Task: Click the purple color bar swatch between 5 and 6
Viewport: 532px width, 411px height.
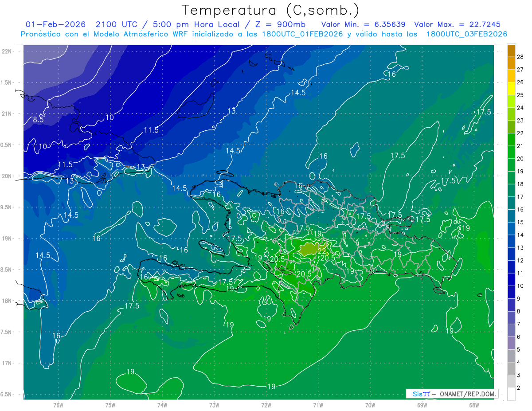Action: pos(511,343)
